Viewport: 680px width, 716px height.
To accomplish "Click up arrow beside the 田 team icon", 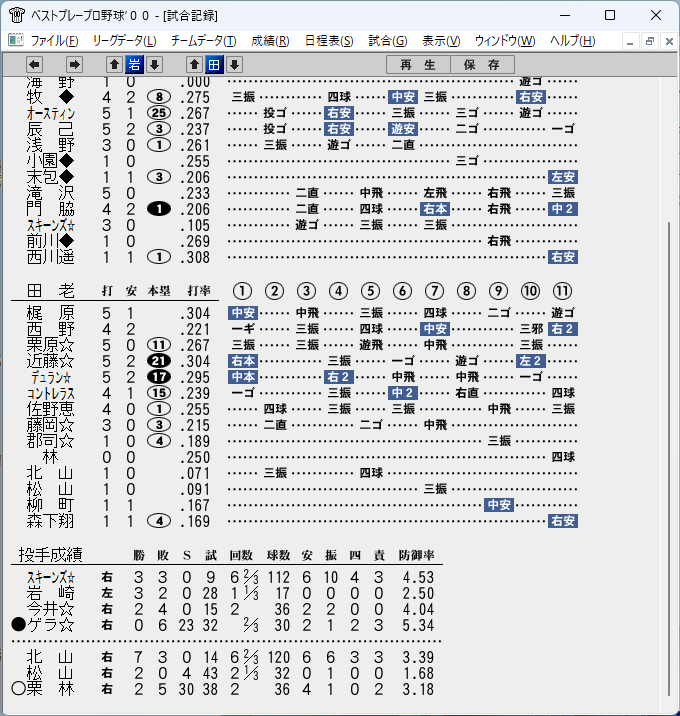I will coord(194,65).
